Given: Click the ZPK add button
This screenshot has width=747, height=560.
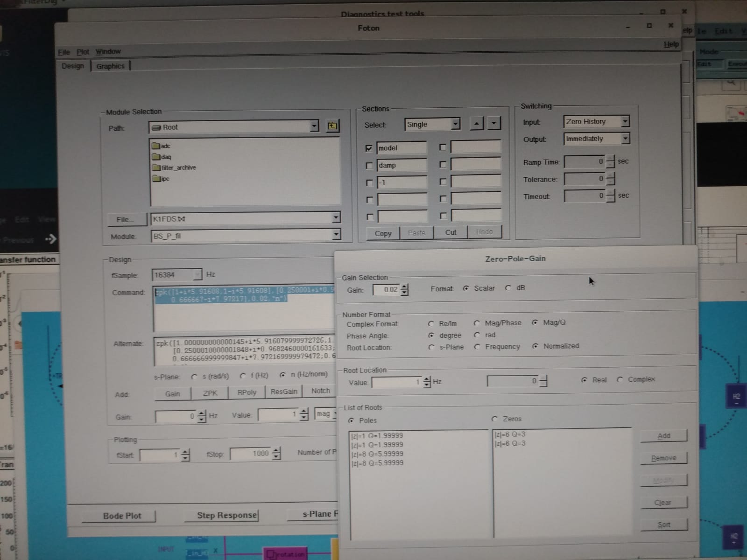Looking at the screenshot, I should (x=210, y=393).
